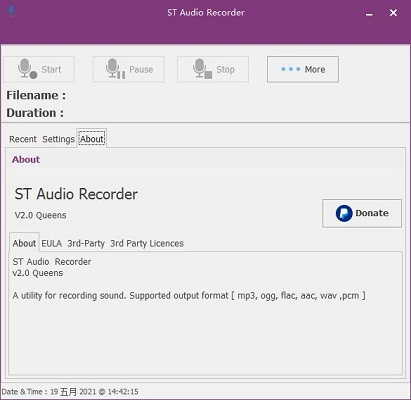Click the Filename label

click(36, 95)
